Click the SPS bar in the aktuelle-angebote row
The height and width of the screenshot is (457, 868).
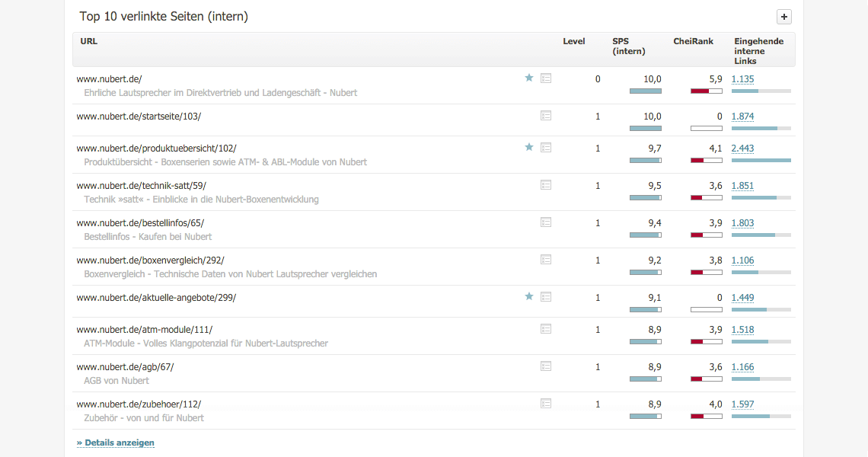pos(646,310)
